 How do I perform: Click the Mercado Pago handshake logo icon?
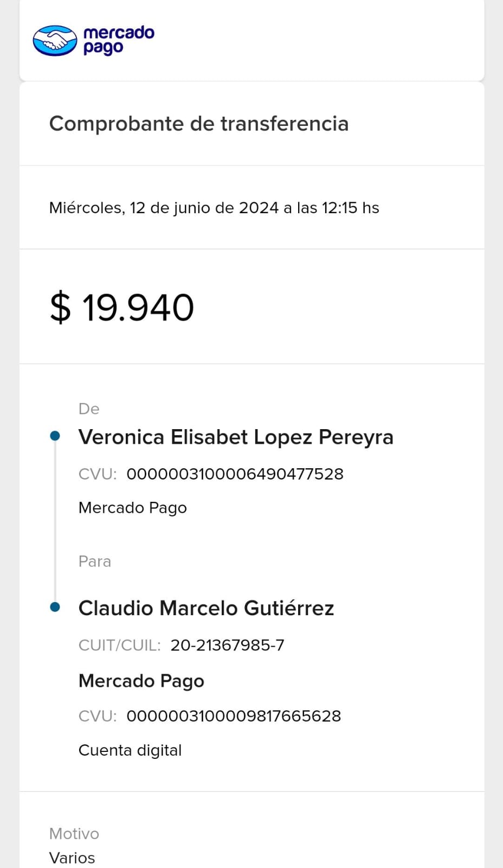coord(55,41)
